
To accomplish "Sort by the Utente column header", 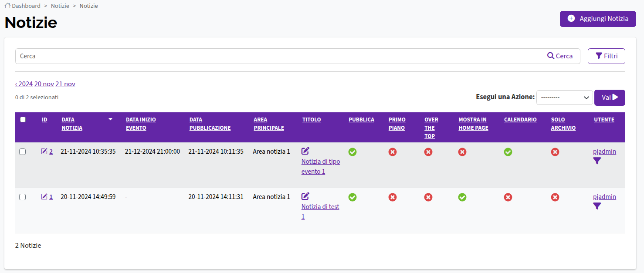I will (604, 120).
